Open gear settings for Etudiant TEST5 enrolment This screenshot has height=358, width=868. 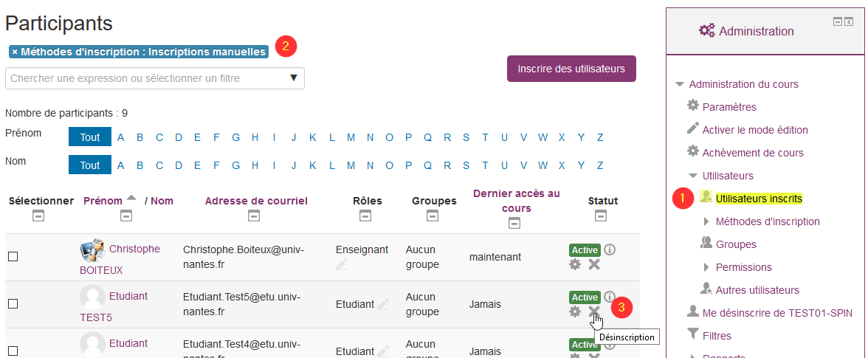[x=575, y=311]
